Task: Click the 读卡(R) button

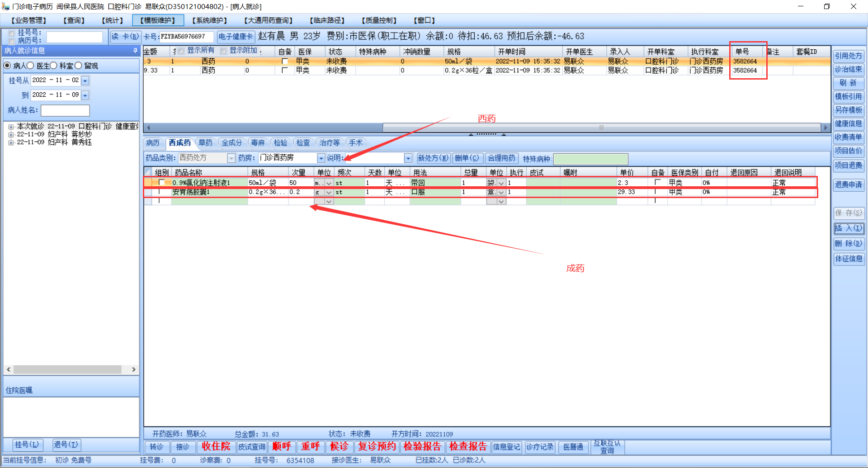Action: click(125, 37)
